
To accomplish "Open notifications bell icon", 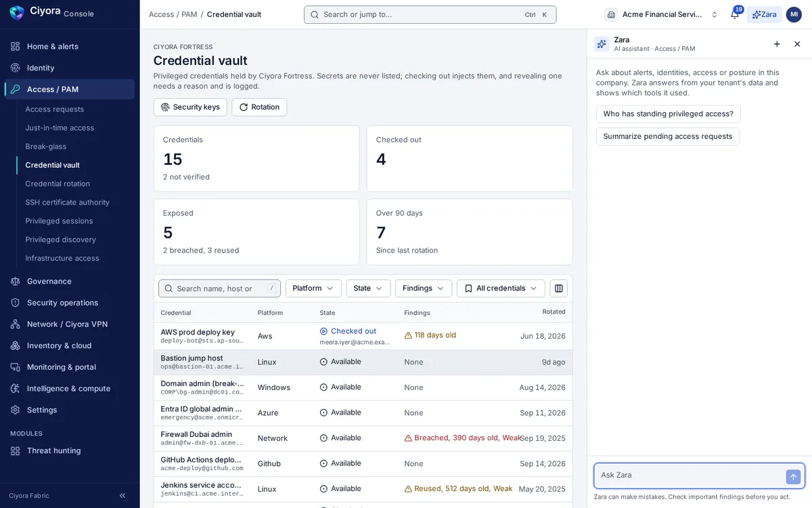I will (x=735, y=14).
